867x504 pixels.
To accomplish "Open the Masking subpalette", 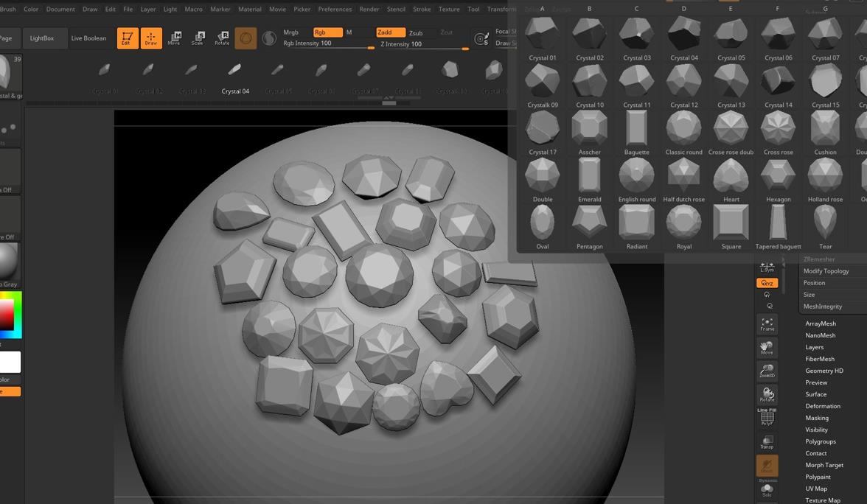I will pyautogui.click(x=817, y=418).
